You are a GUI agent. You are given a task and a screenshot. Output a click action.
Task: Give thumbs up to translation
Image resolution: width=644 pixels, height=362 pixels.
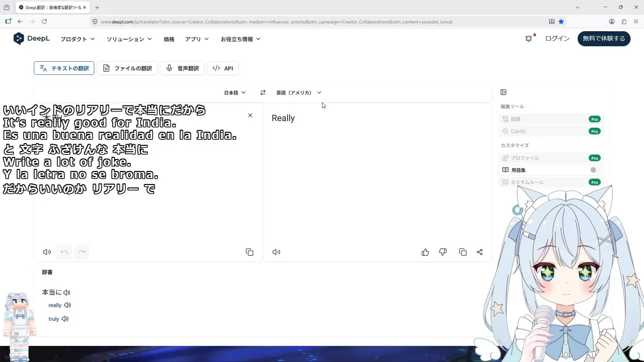point(425,252)
